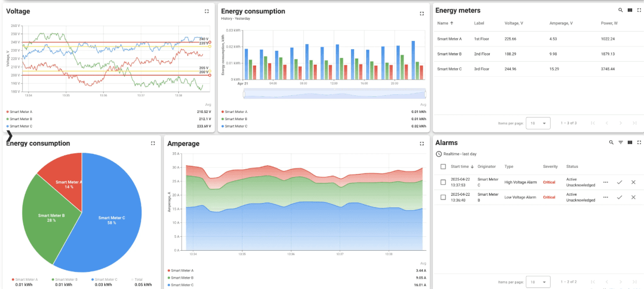Go to last page in Energy meters table

click(635, 123)
